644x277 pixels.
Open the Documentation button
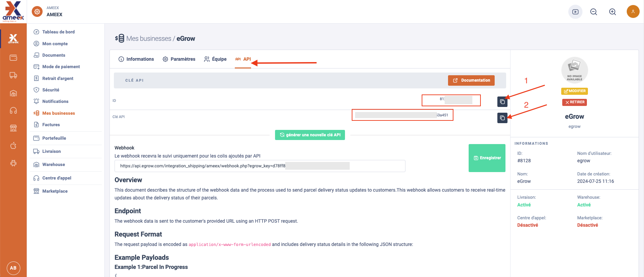(x=471, y=80)
